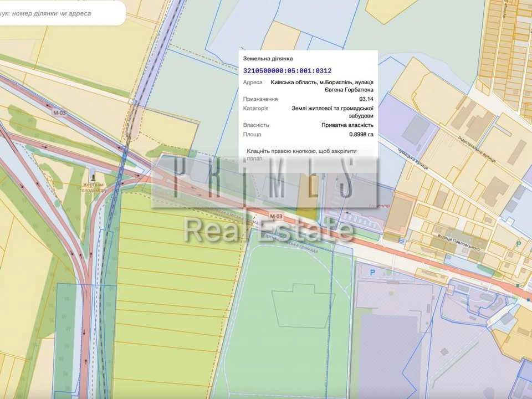
Task: Click the blue parking P icon
Action: [x=372, y=272]
